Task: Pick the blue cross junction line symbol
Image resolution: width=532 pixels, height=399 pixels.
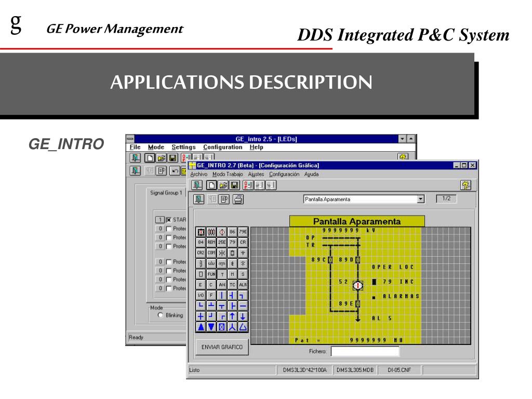Action: [x=201, y=316]
